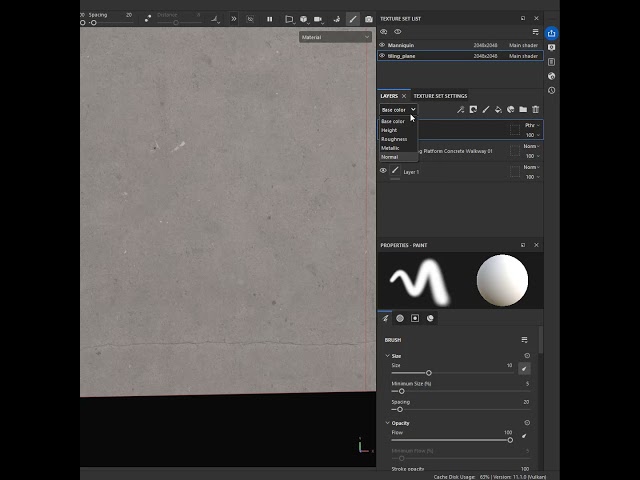
Task: Open the shader settings sphere icon
Action: coord(551,76)
